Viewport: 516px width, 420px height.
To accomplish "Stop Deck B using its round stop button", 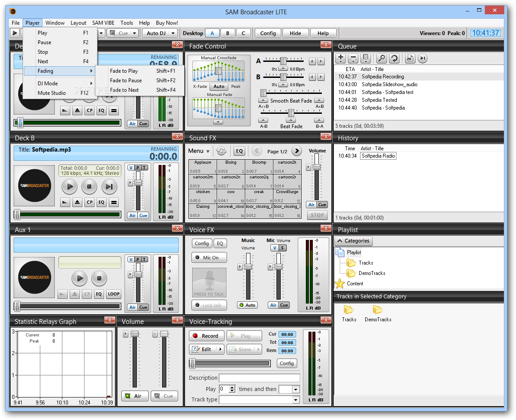I will (x=89, y=187).
